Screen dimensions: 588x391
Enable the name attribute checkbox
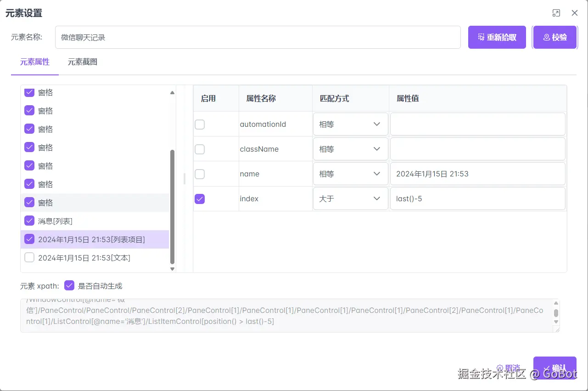(x=200, y=174)
